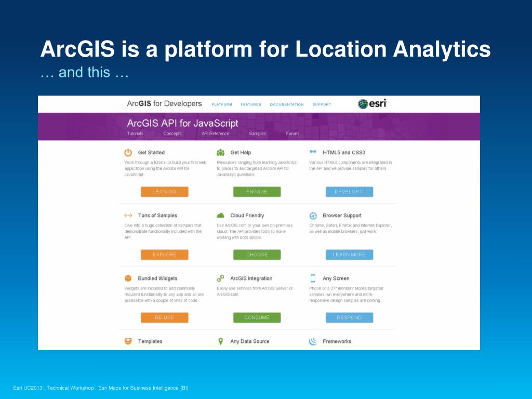The width and height of the screenshot is (532, 399).
Task: Click the blue RESPOND button
Action: 350,317
